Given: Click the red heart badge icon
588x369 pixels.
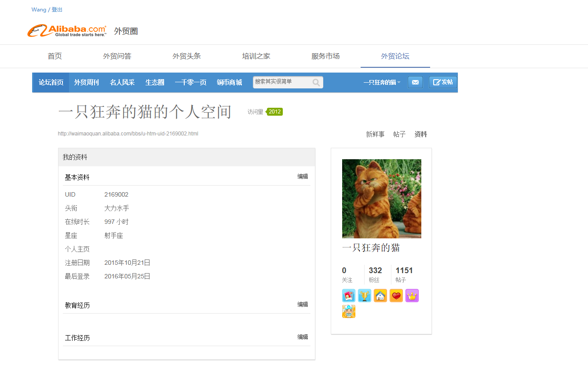Looking at the screenshot, I should [x=396, y=296].
